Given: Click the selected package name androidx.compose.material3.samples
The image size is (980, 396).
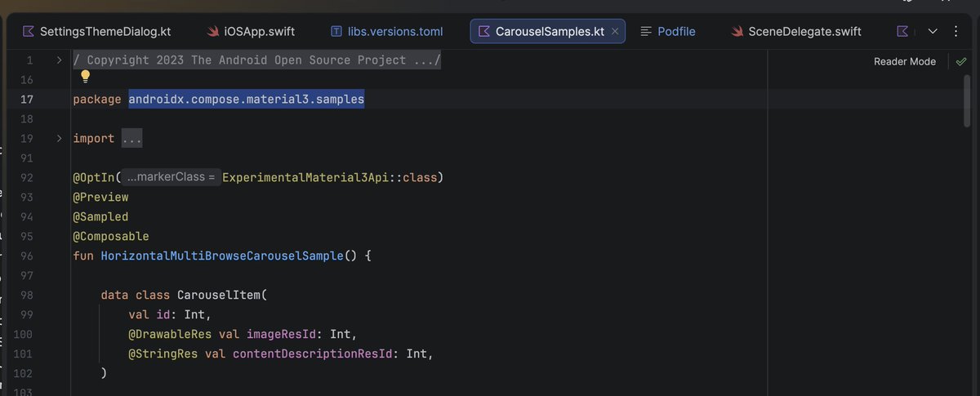Looking at the screenshot, I should 247,100.
